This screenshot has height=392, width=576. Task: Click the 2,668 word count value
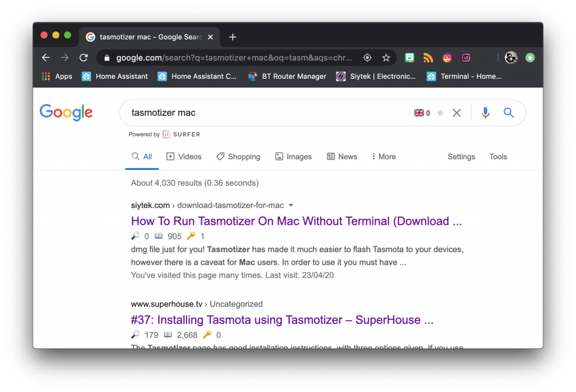187,335
